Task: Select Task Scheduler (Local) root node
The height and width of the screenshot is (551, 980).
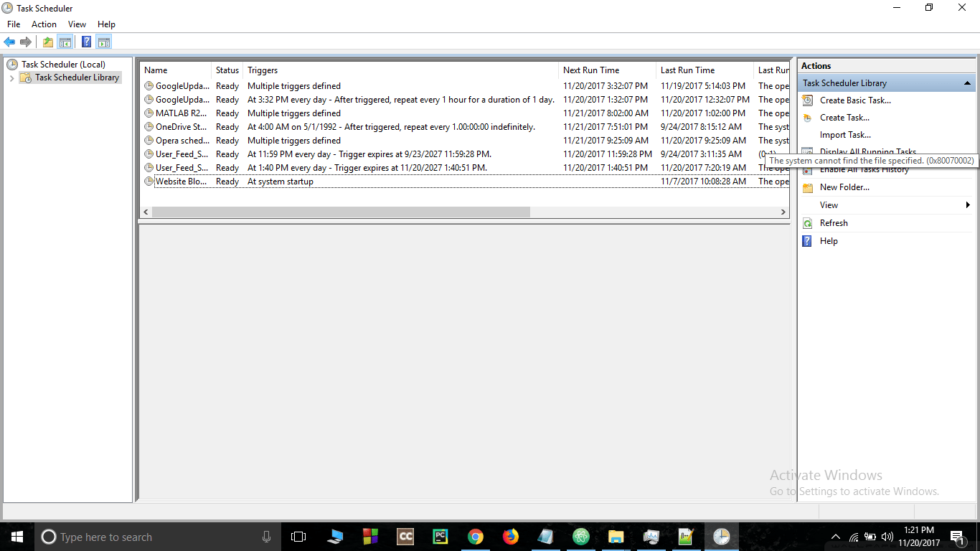Action: click(x=63, y=65)
